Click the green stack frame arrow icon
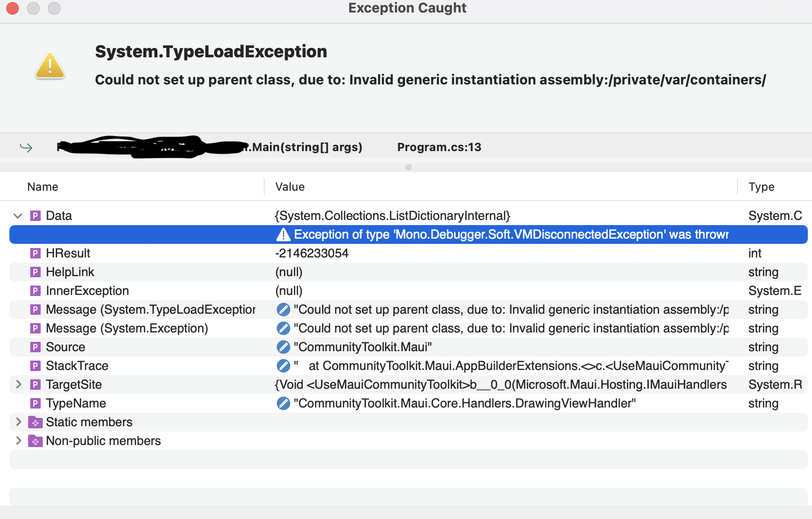812x519 pixels. click(x=26, y=147)
